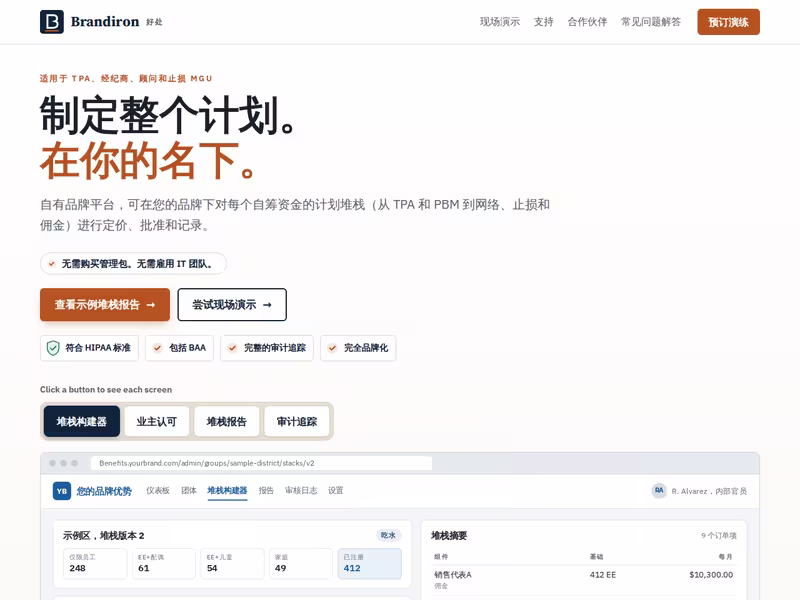Screen dimensions: 800x600
Task: Open the 支持 nav link
Action: tap(543, 22)
